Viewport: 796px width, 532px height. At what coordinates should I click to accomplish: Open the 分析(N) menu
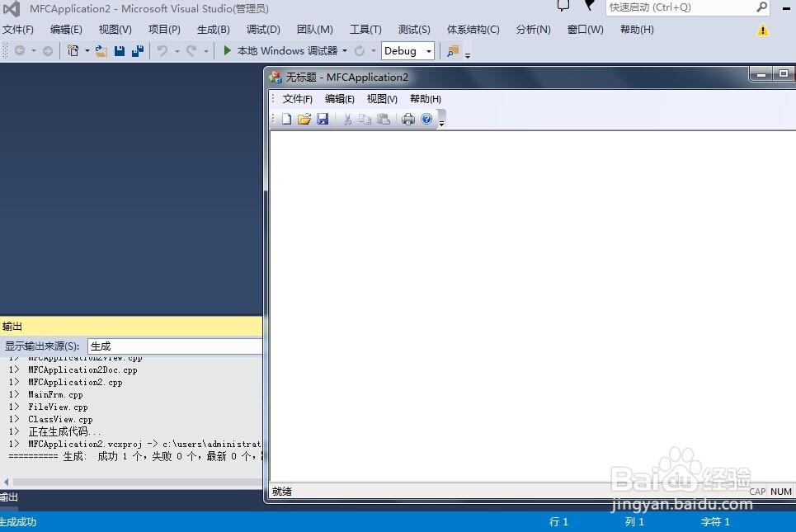click(x=533, y=30)
